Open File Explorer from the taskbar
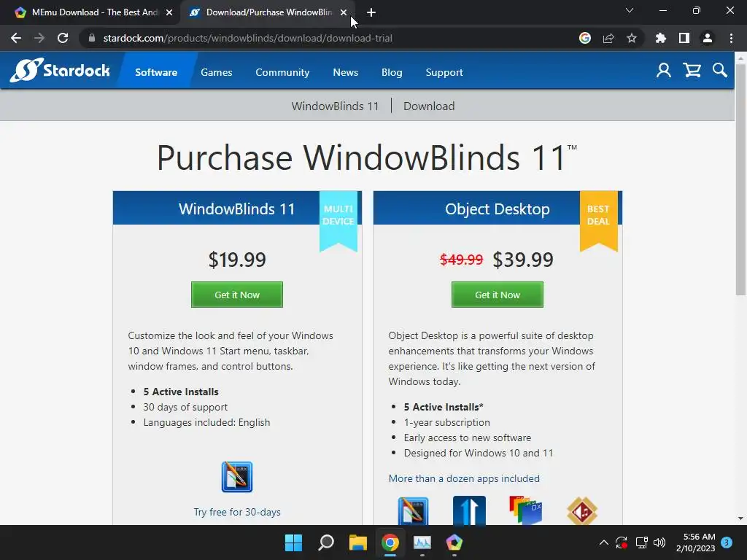The image size is (747, 560). pyautogui.click(x=357, y=542)
